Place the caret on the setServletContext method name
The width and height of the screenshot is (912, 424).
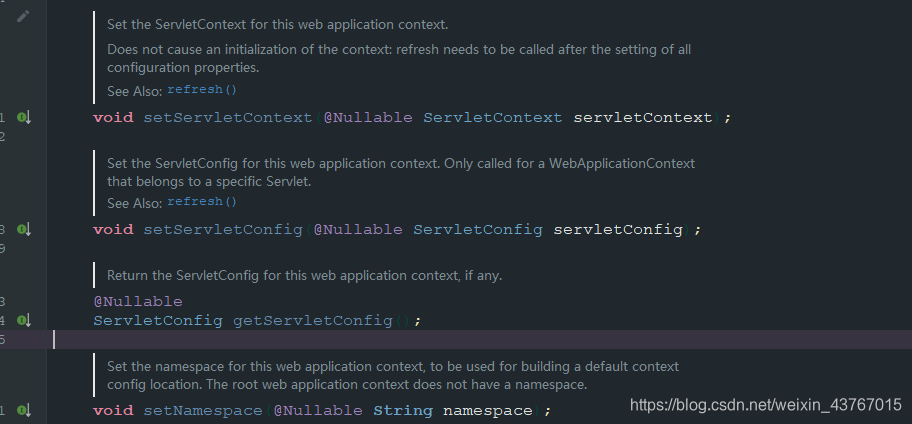coord(228,117)
